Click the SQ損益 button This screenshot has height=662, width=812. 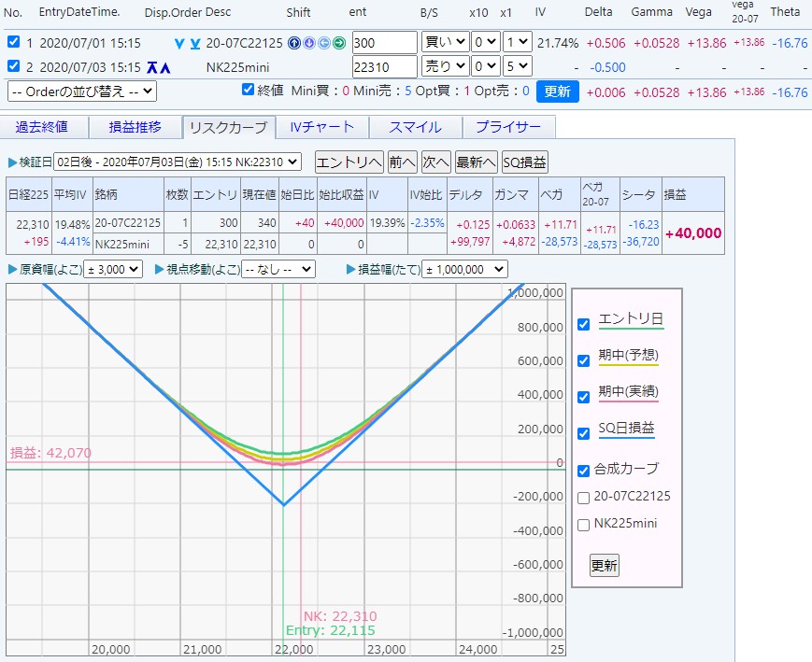(524, 162)
